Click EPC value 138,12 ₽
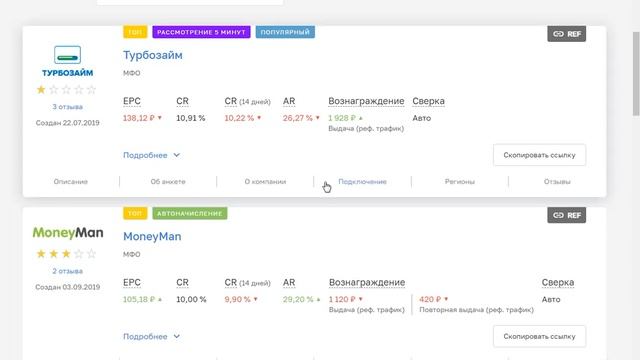The image size is (640, 360). click(139, 118)
